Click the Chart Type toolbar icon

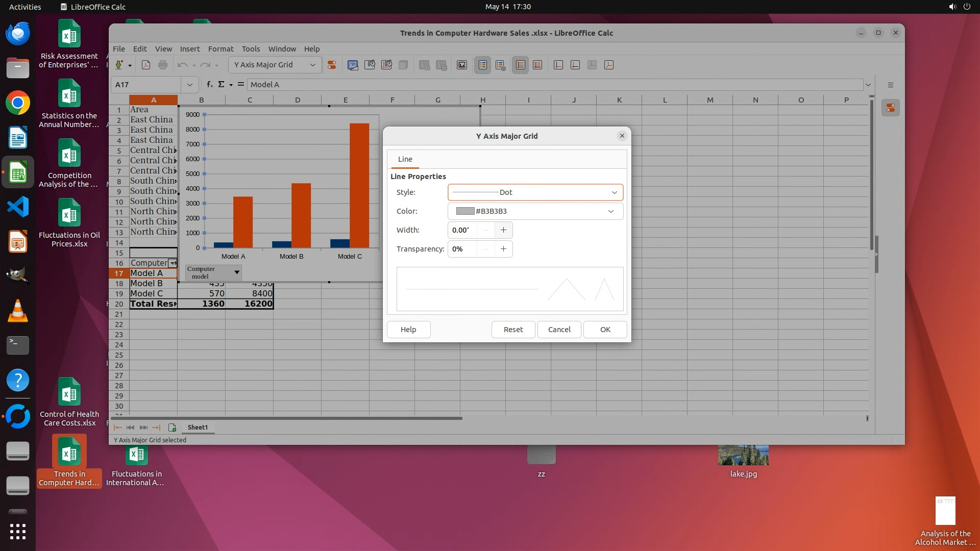[x=353, y=65]
